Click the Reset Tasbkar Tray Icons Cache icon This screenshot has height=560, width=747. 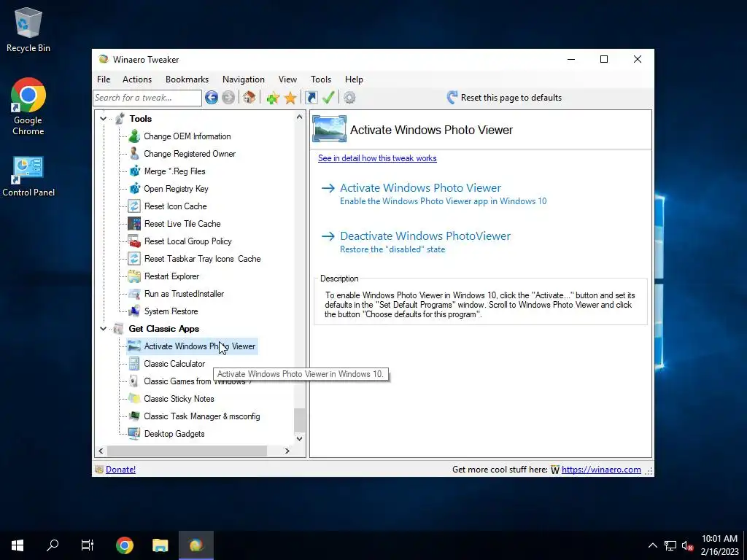[134, 259]
